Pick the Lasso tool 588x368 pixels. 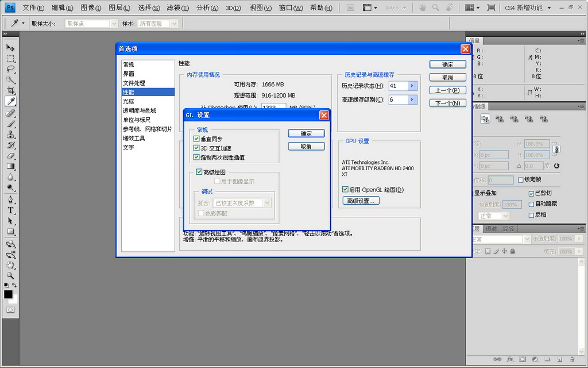tap(10, 69)
